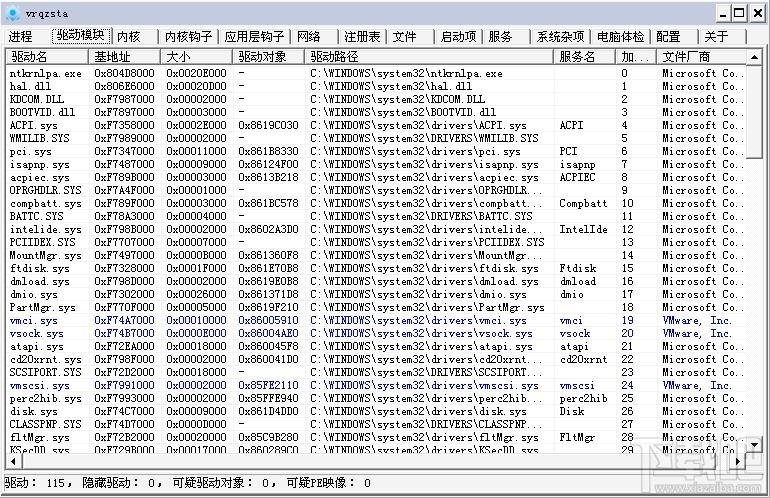Switch to the 内核 tab
The width and height of the screenshot is (770, 498).
click(129, 36)
